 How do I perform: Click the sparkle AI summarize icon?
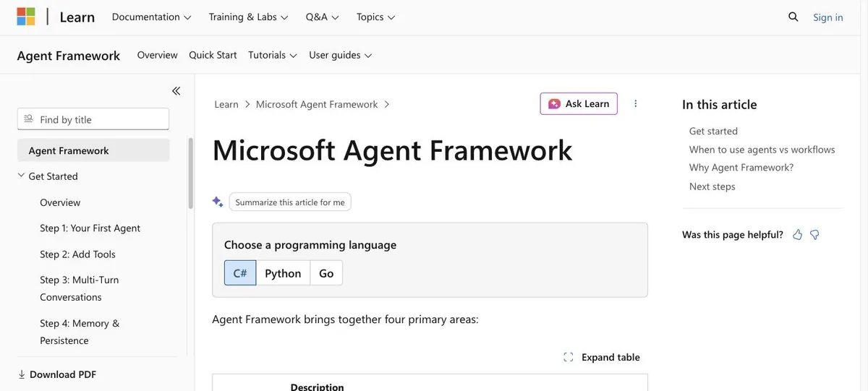pyautogui.click(x=218, y=202)
